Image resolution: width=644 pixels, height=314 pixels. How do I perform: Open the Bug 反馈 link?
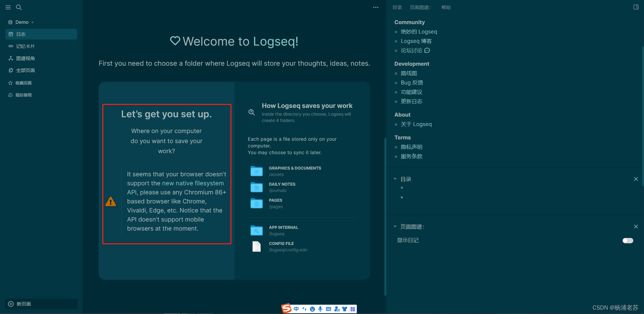pyautogui.click(x=412, y=82)
